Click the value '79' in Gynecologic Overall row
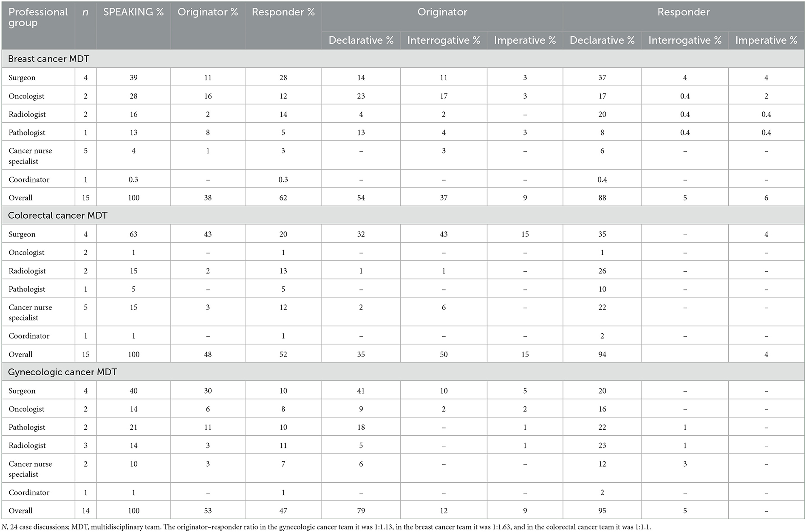 361,511
